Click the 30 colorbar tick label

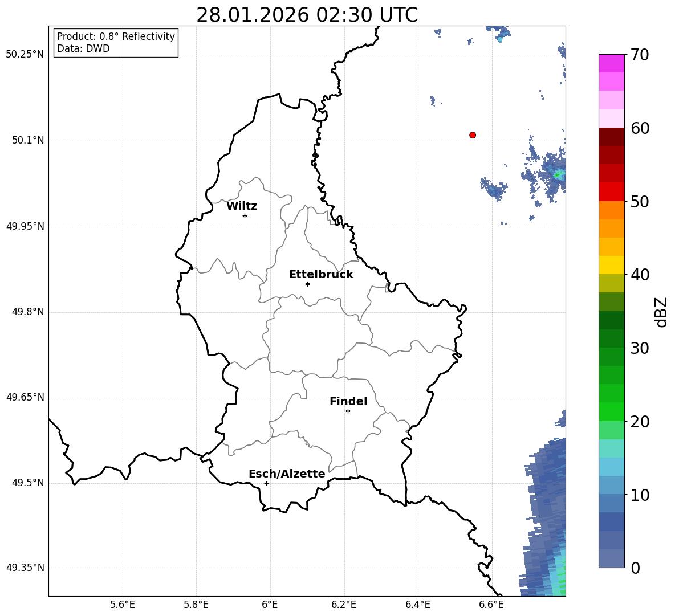pos(640,348)
